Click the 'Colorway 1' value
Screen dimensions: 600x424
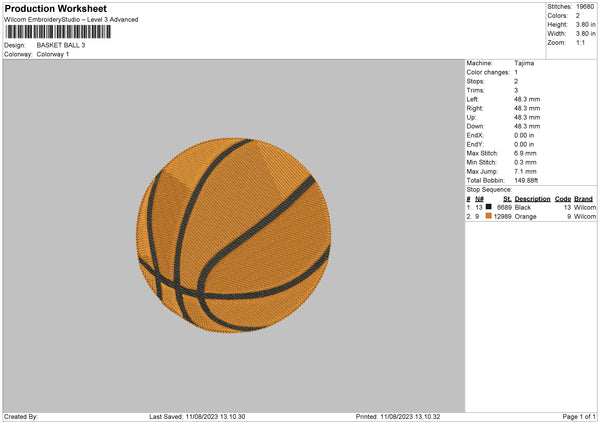(53, 54)
